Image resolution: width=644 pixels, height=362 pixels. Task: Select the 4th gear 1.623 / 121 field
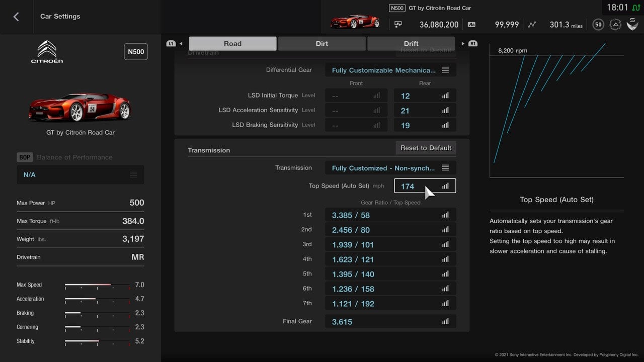391,259
